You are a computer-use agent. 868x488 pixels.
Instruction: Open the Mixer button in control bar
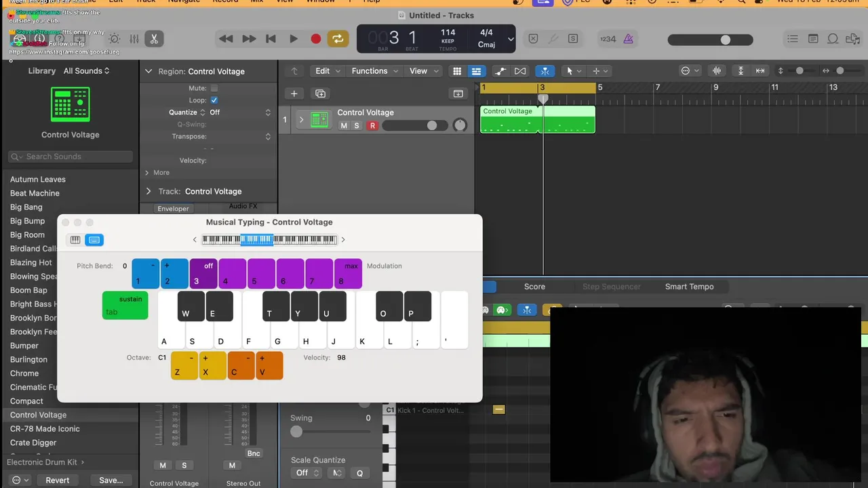pyautogui.click(x=134, y=39)
